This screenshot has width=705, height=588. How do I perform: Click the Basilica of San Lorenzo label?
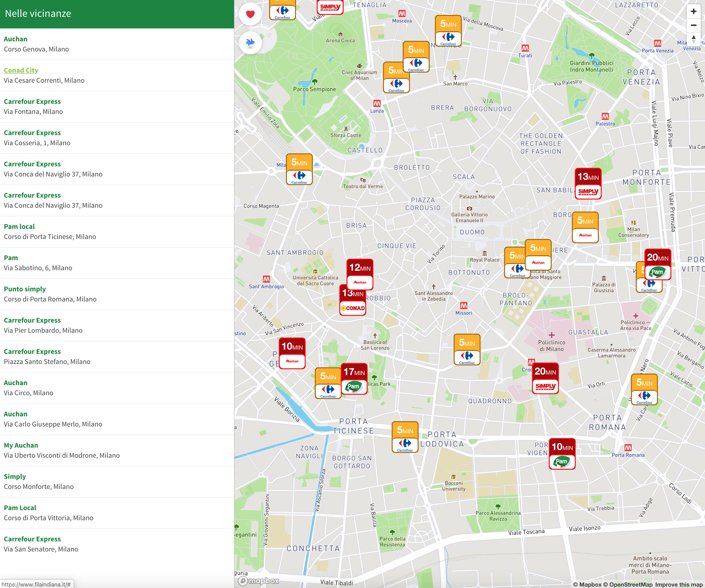(x=375, y=345)
